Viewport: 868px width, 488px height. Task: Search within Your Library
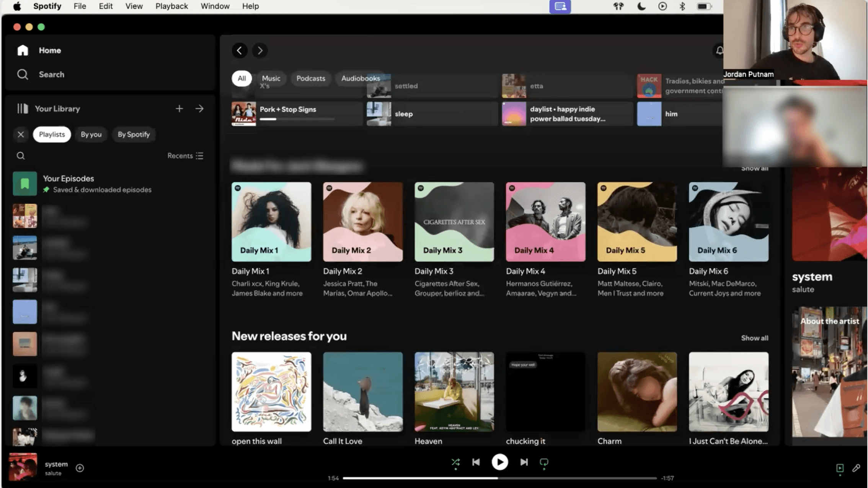[x=21, y=156]
